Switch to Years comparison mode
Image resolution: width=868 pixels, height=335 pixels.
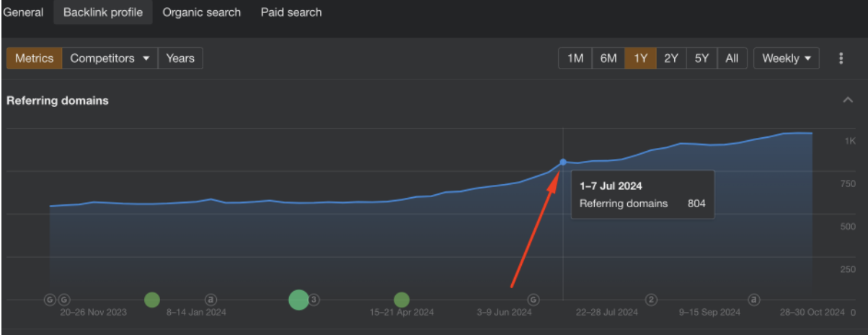pos(180,58)
